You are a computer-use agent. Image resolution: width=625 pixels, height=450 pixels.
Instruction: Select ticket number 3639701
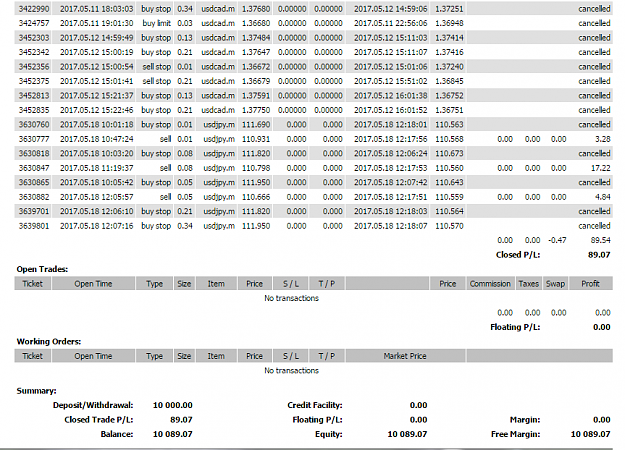34,211
